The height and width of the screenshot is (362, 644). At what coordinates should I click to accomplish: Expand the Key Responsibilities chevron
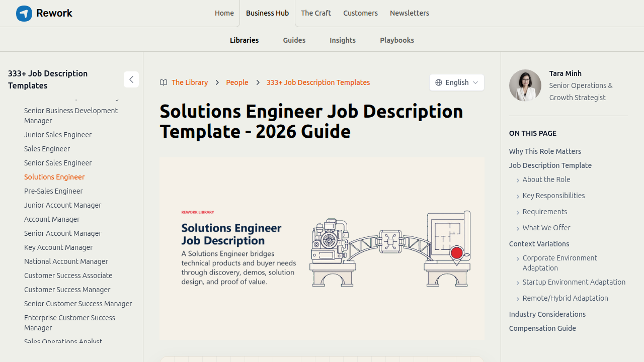[x=518, y=197]
